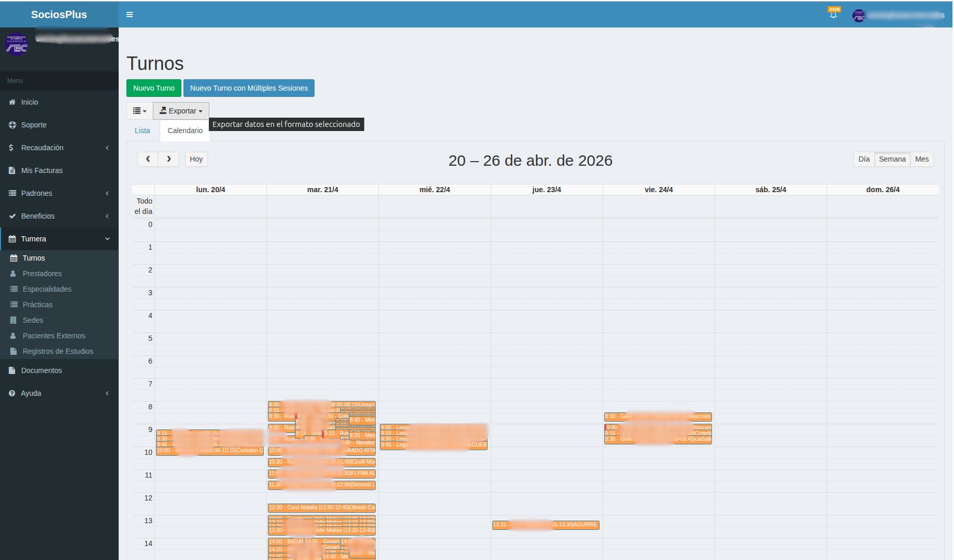This screenshot has height=560, width=954.
Task: Select the Calendario tab
Action: (x=185, y=131)
